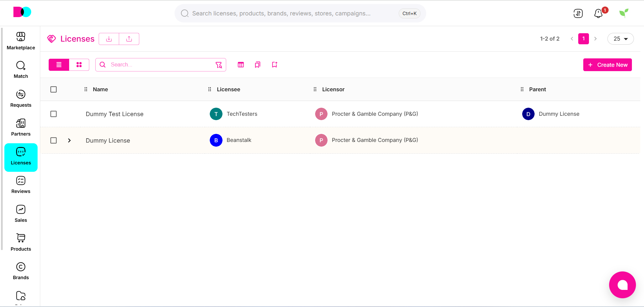Viewport: 644px width, 307px height.
Task: Click the switch icon beside notifications
Action: coord(578,13)
